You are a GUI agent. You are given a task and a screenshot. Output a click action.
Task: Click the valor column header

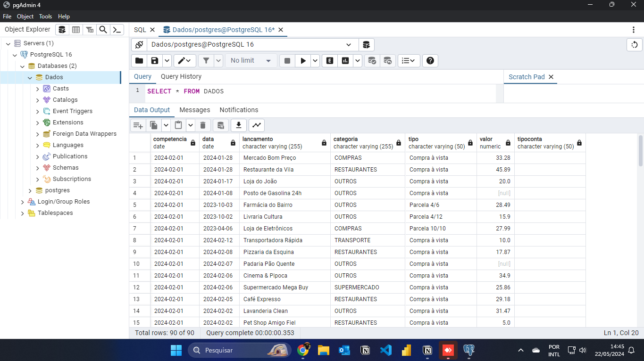[x=495, y=143]
